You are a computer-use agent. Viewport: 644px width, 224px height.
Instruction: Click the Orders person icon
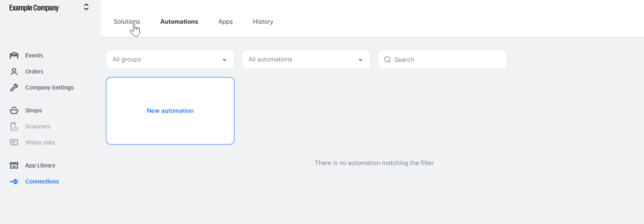click(14, 71)
